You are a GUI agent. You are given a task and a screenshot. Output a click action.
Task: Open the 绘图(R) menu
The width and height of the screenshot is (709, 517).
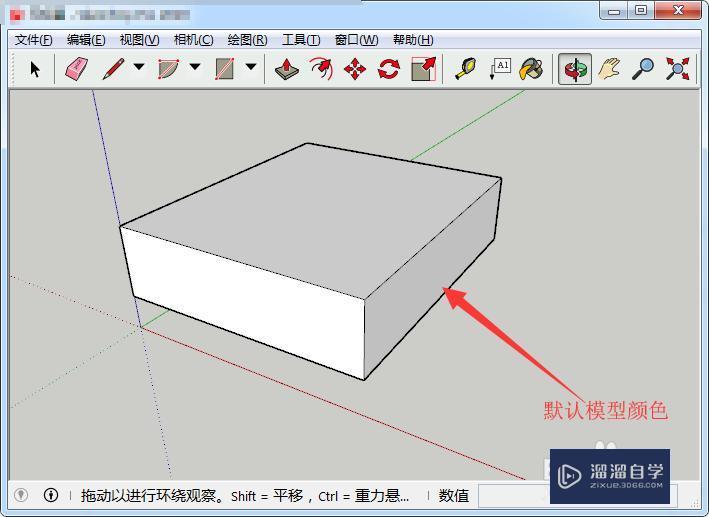247,40
